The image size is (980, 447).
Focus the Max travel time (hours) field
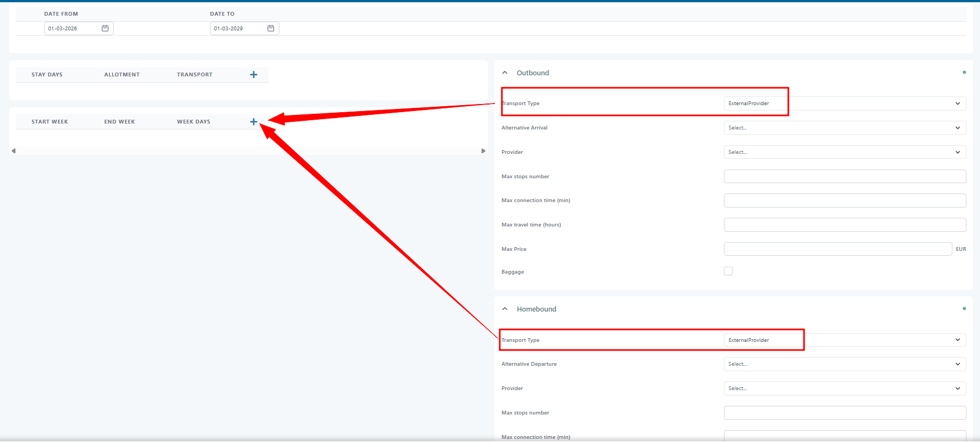pyautogui.click(x=845, y=225)
